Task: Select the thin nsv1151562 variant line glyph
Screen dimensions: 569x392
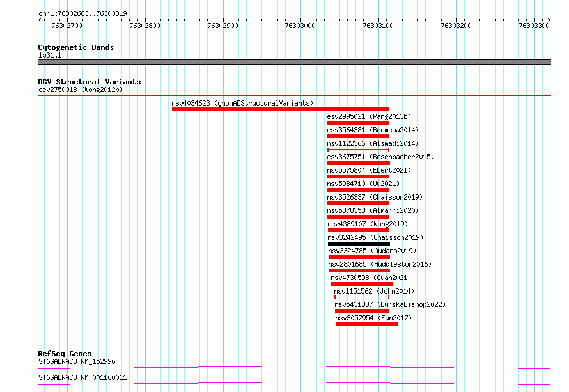Action: (x=362, y=297)
